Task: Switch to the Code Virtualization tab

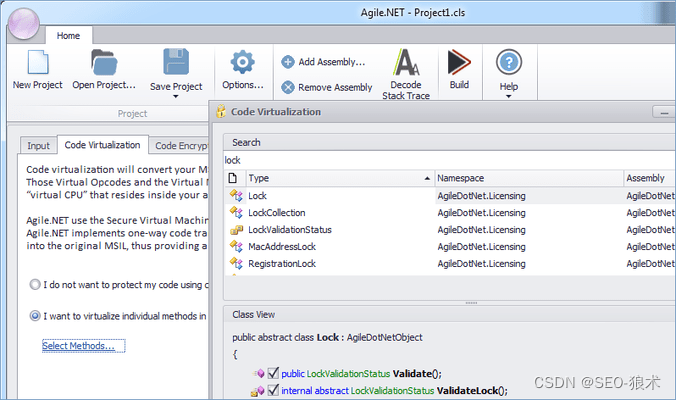Action: pyautogui.click(x=103, y=145)
